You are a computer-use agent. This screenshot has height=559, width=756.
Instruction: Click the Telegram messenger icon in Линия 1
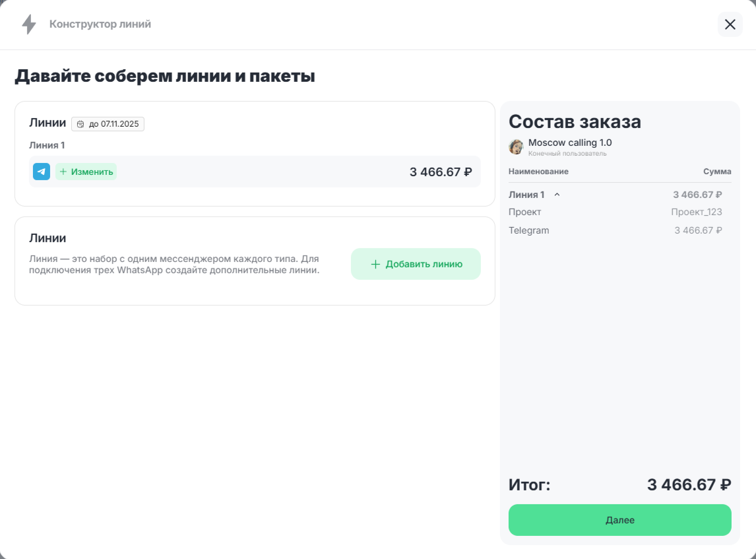(42, 172)
